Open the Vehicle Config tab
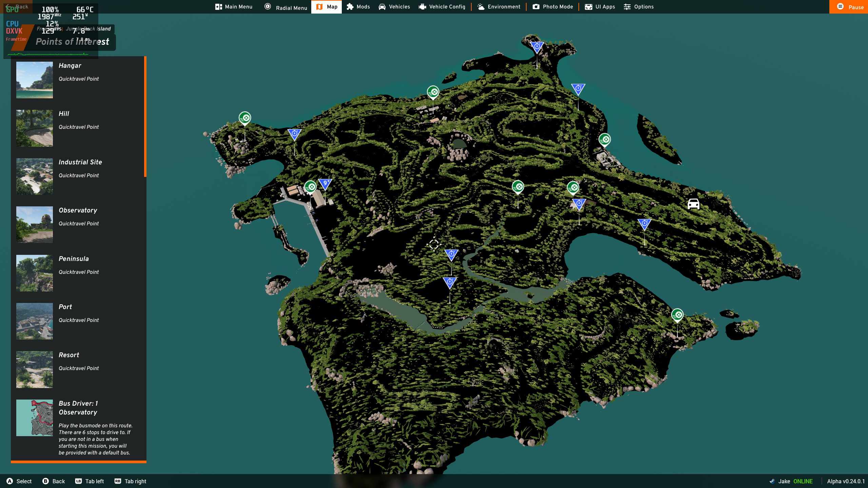Viewport: 868px width, 488px height. tap(442, 7)
